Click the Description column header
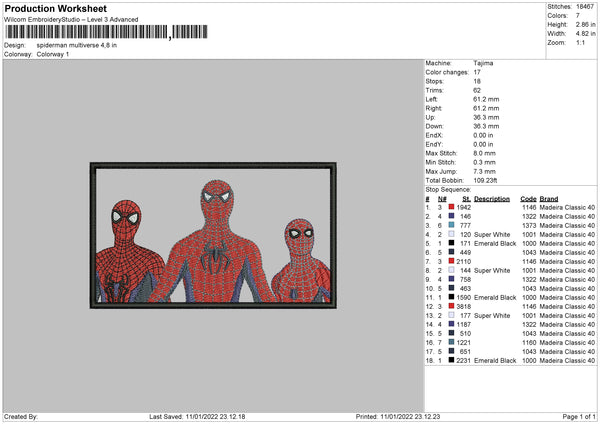 (x=491, y=198)
